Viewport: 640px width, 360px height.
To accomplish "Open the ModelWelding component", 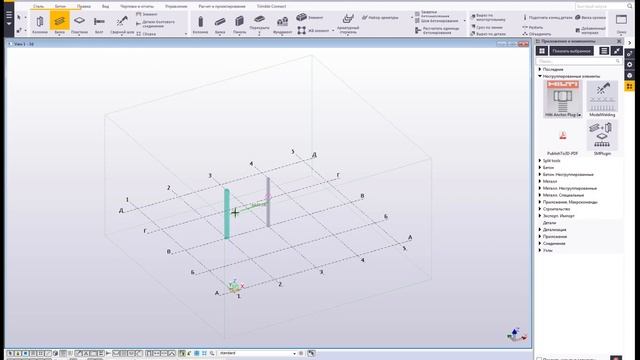I will click(602, 99).
